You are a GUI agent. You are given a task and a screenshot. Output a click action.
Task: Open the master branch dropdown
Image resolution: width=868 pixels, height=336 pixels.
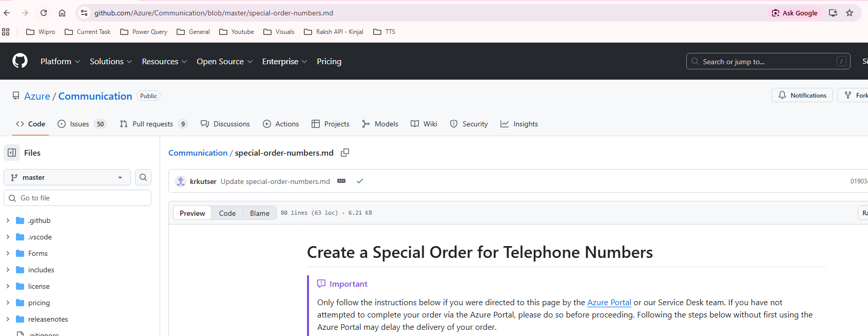[67, 177]
